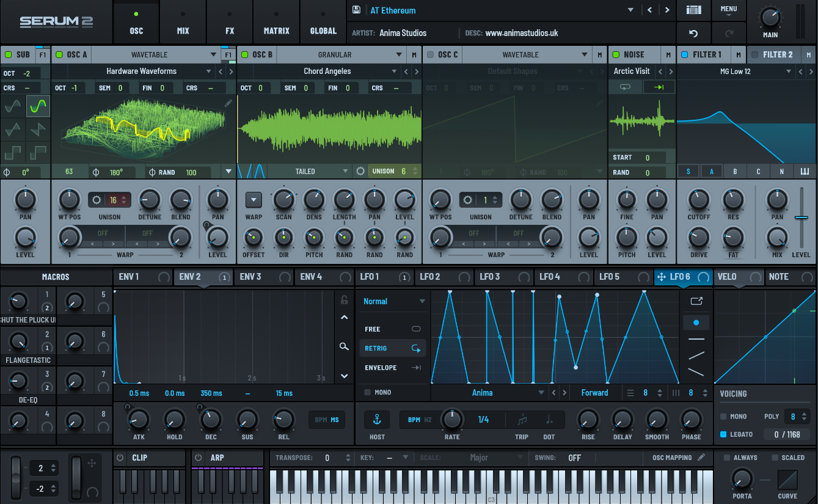818x504 pixels.
Task: Save the preset with the disk icon
Action: tap(357, 10)
